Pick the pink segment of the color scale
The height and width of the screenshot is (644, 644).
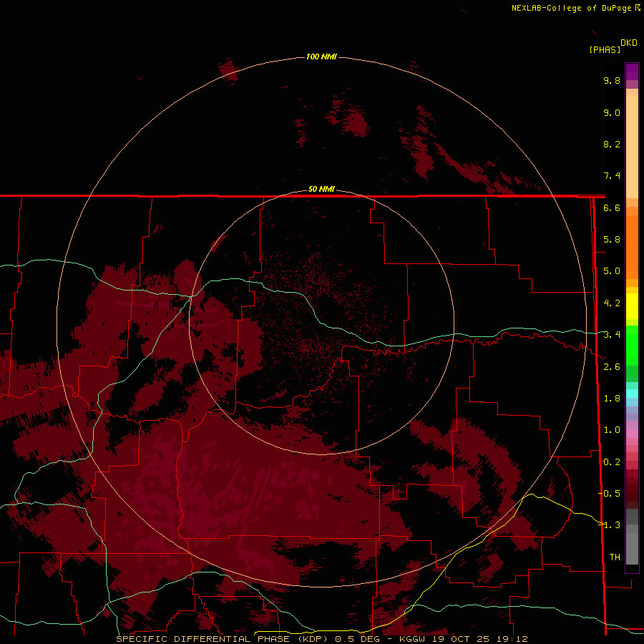[632, 434]
